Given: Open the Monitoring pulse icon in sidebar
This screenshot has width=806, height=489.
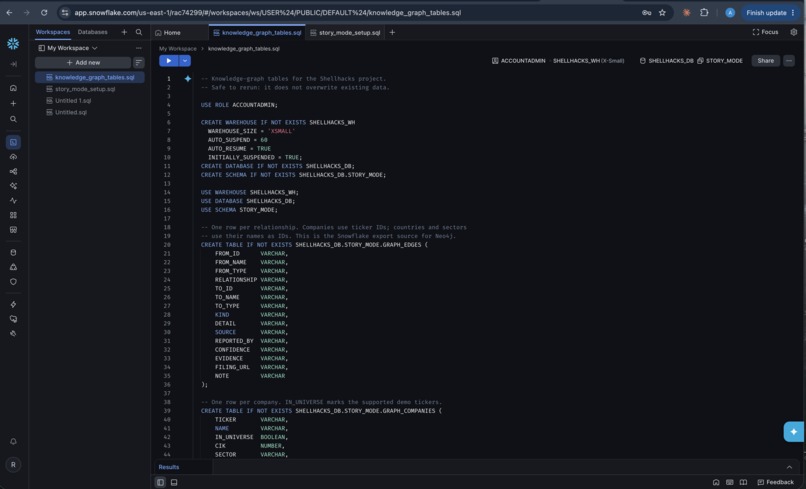Looking at the screenshot, I should [x=13, y=201].
